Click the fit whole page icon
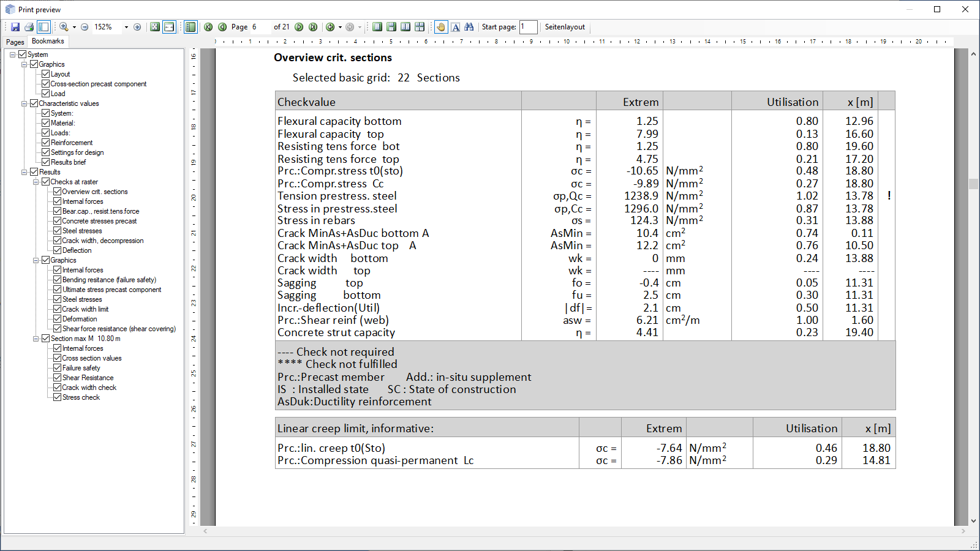Screen dimensions: 980x551 (155, 27)
